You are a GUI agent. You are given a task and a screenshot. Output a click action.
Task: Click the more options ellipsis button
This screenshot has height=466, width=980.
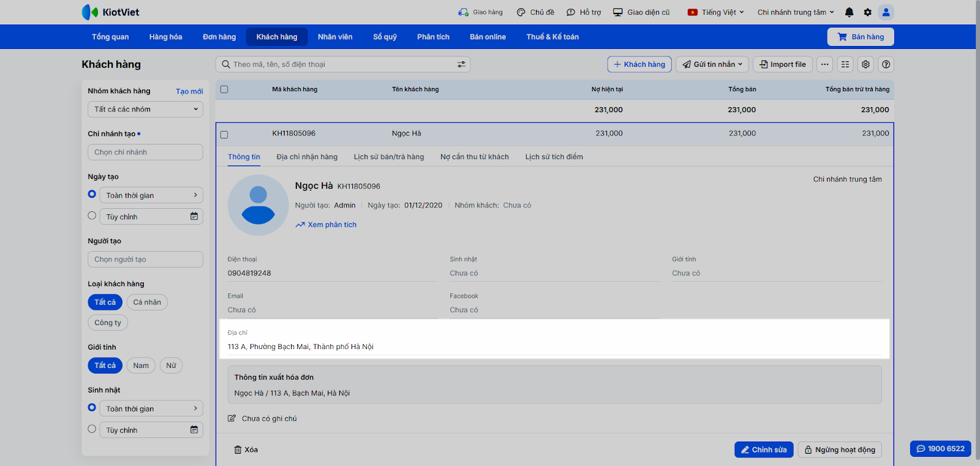(x=825, y=64)
